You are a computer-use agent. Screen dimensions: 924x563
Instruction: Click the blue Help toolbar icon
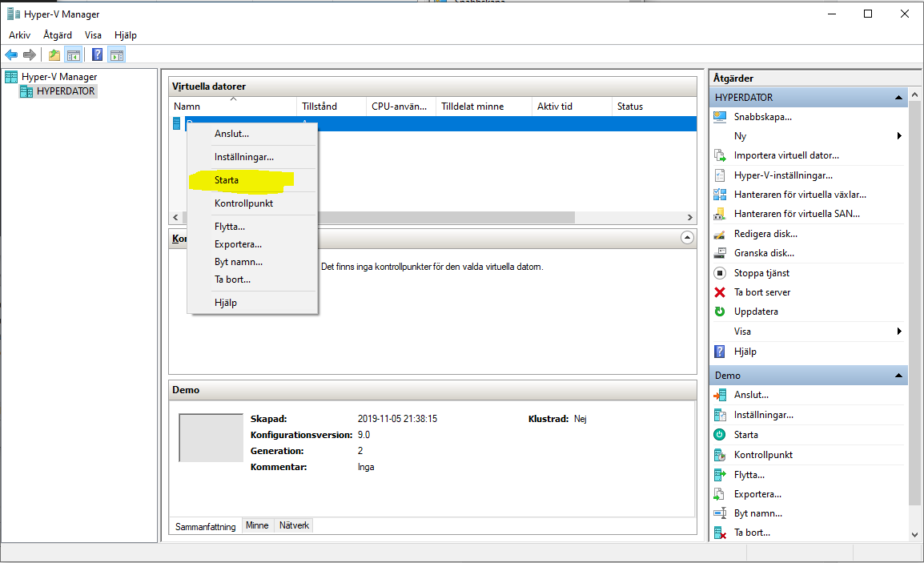pyautogui.click(x=97, y=54)
